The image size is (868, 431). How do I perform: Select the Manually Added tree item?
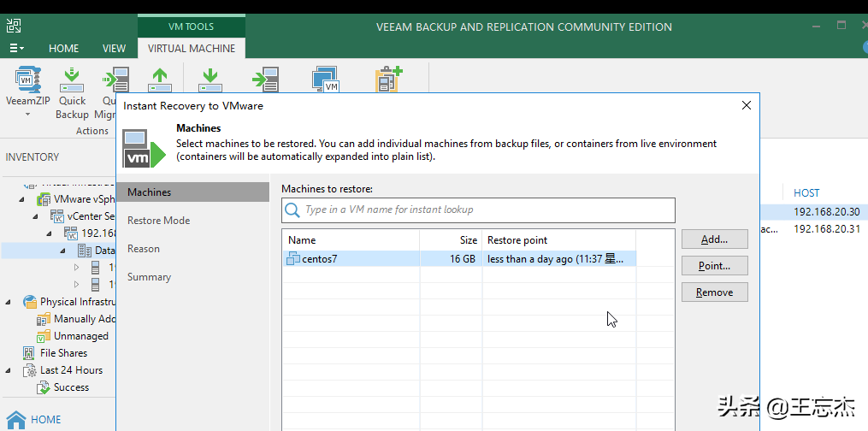(84, 319)
